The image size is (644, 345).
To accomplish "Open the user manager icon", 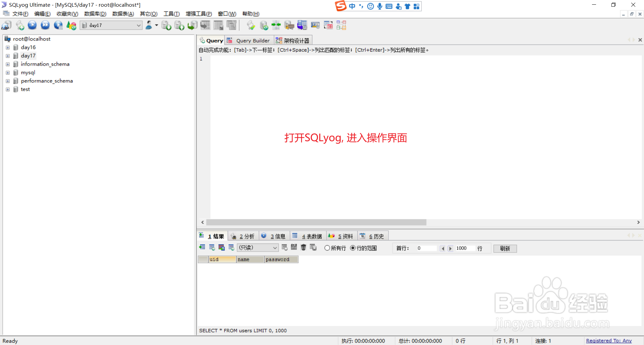I will coord(149,25).
